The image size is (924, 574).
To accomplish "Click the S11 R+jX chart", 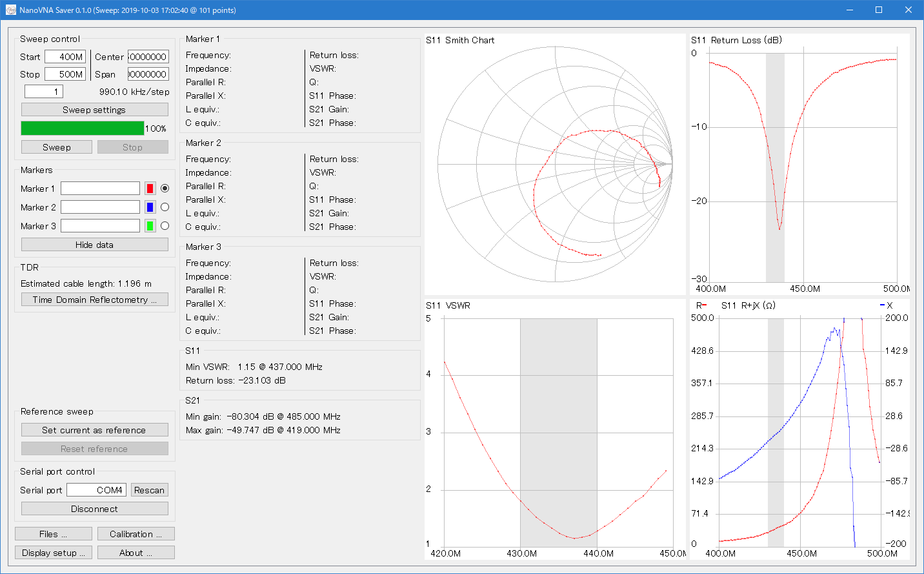I will click(799, 429).
